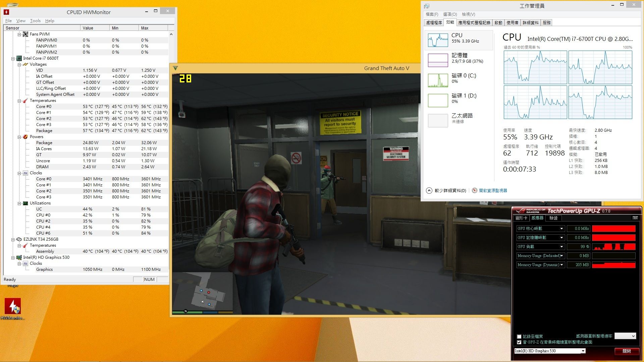644x362 pixels.
Task: Click the CPU Clocks waveform icon above Core #0
Action: point(25,173)
